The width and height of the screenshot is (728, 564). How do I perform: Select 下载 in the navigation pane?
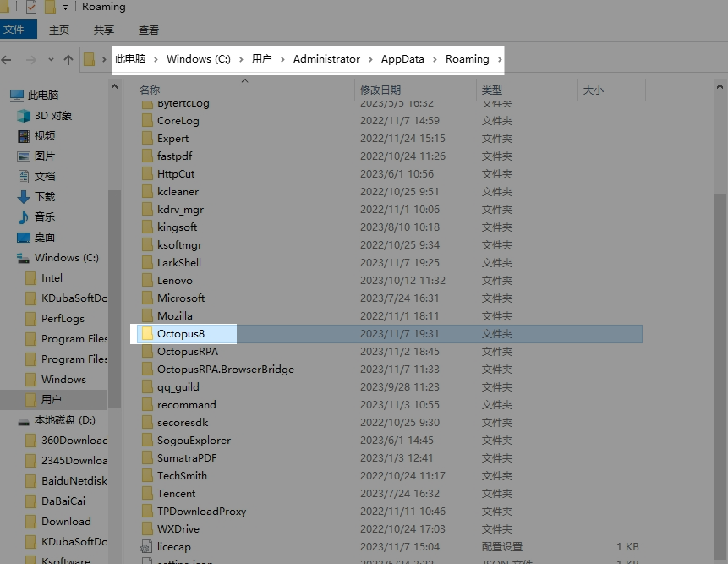coord(36,196)
